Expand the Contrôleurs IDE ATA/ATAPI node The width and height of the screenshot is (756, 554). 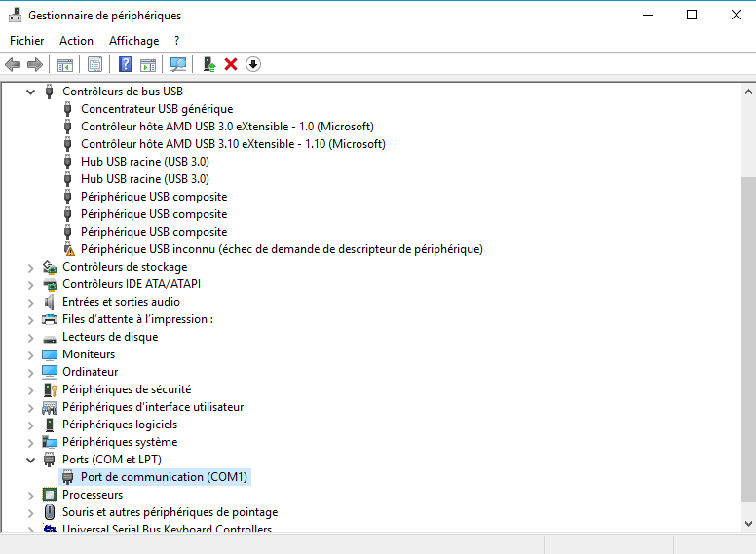31,285
